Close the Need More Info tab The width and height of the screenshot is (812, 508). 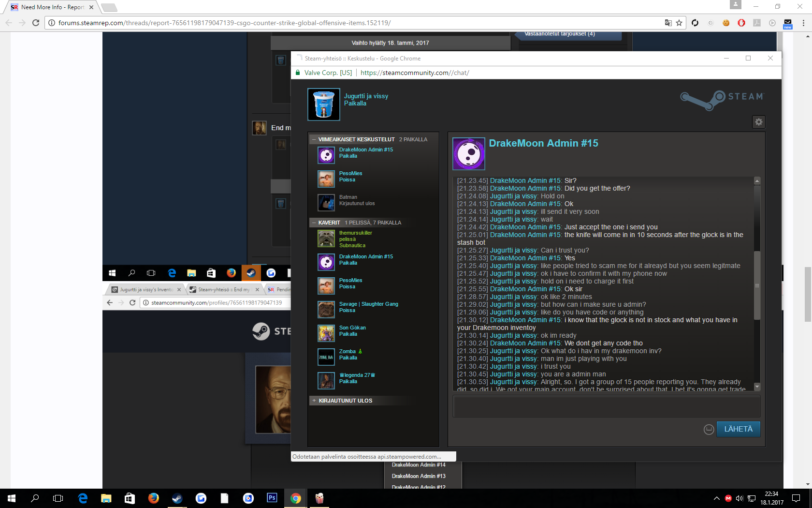tap(91, 7)
